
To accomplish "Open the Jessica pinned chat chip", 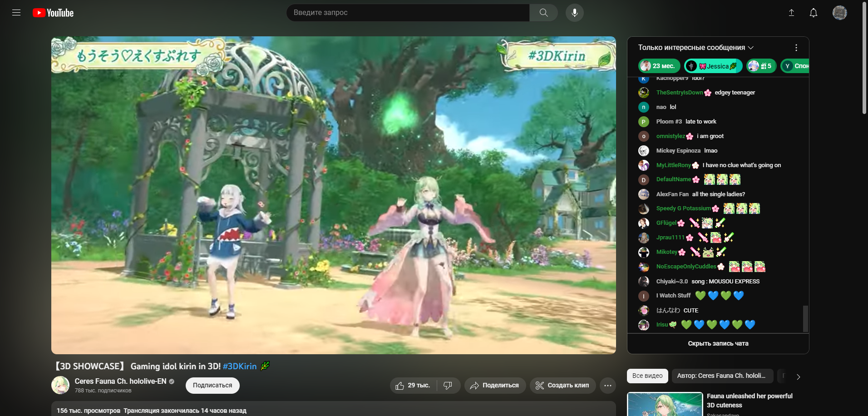I will click(x=713, y=66).
